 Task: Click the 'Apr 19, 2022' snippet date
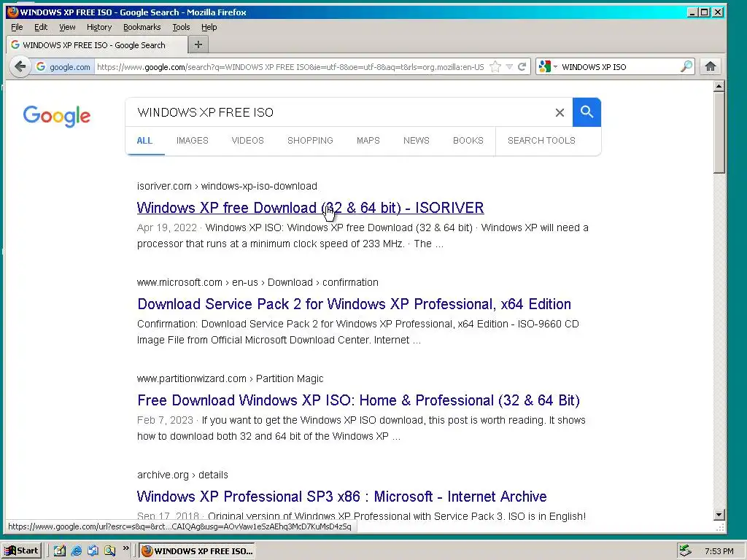[x=167, y=227]
